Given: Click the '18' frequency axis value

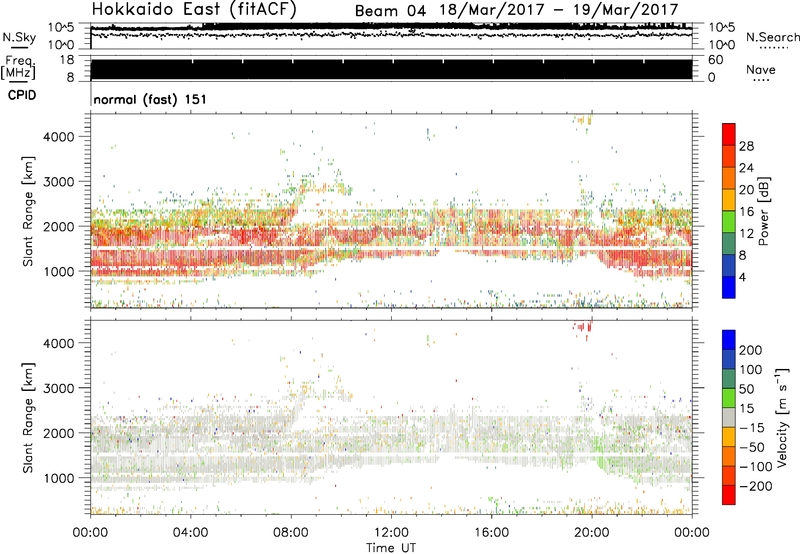Looking at the screenshot, I should coord(67,60).
